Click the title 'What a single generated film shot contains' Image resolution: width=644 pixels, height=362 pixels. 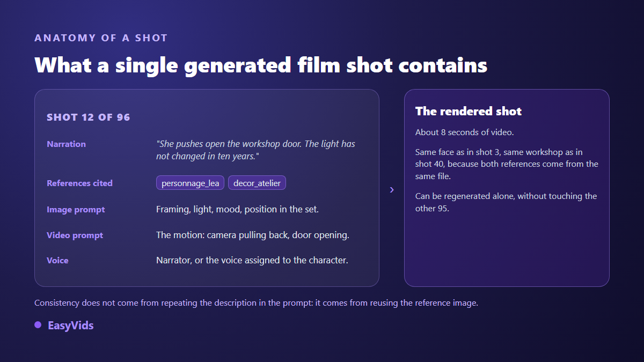click(261, 65)
